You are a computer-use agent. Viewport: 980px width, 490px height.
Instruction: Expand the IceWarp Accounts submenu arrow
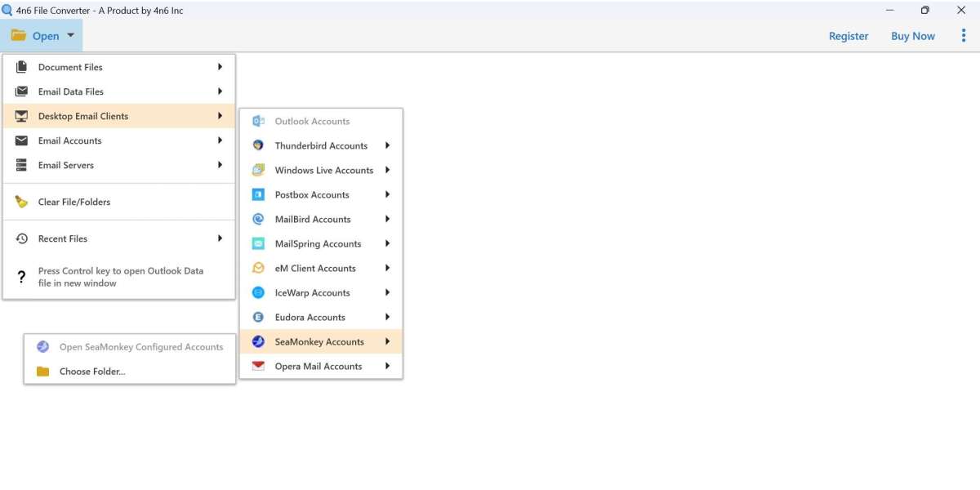click(388, 292)
